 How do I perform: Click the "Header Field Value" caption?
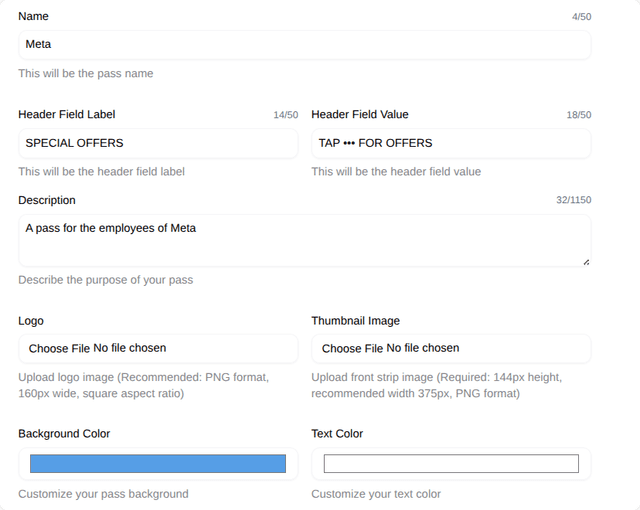click(x=360, y=114)
